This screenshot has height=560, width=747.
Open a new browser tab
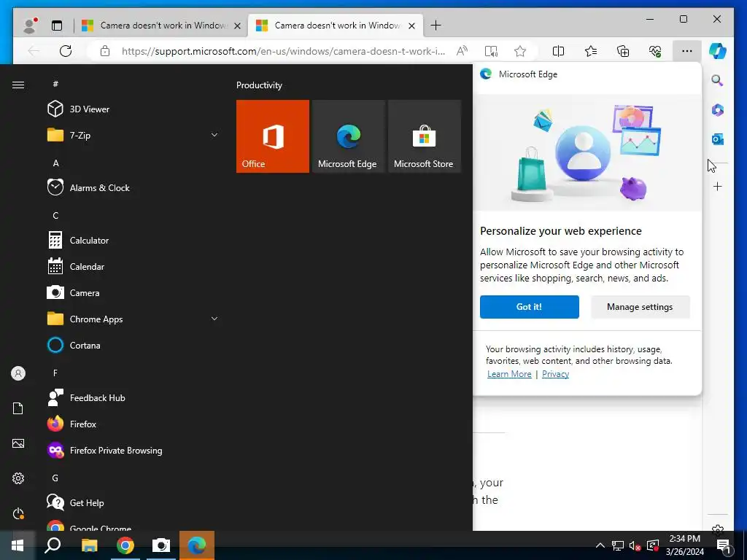point(436,26)
